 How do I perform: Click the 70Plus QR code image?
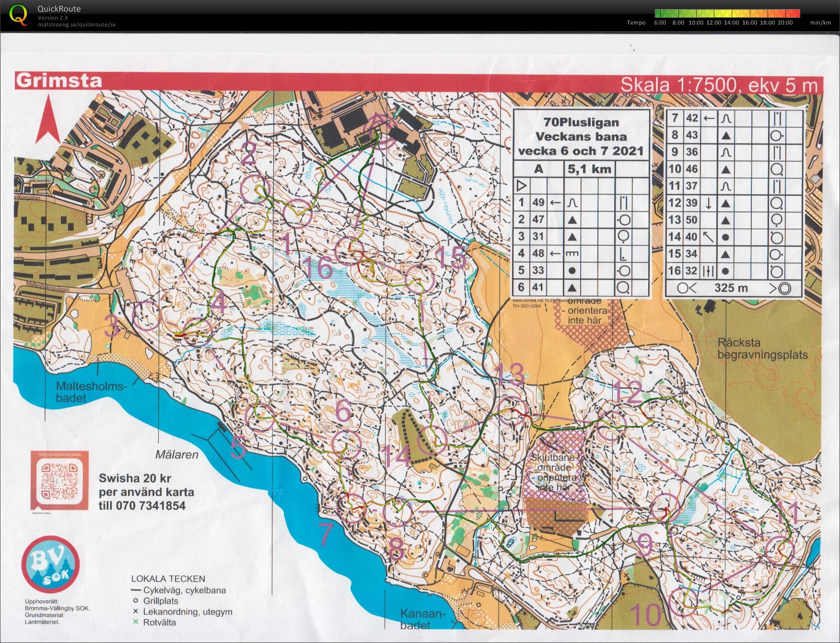pyautogui.click(x=60, y=482)
